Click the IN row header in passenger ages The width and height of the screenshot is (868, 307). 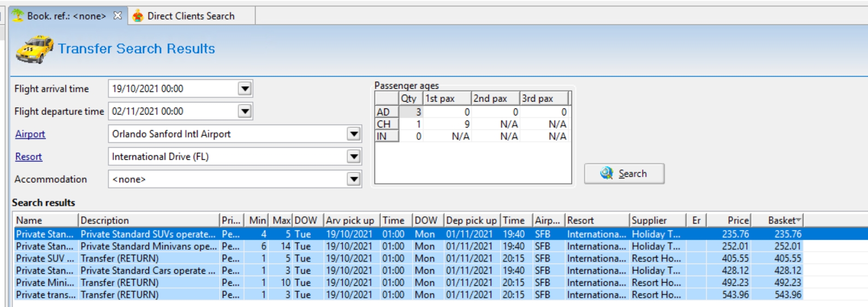pos(386,136)
